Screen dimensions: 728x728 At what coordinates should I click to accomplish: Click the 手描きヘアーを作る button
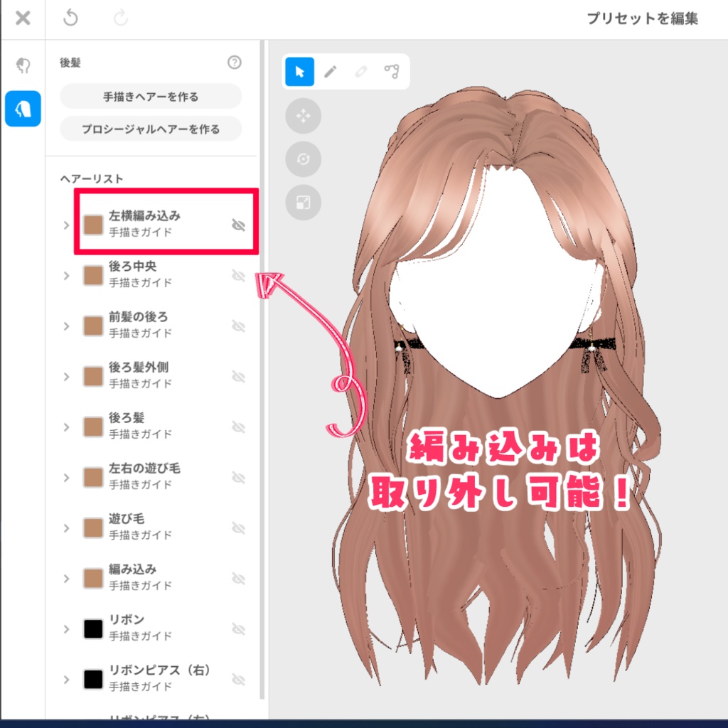150,96
